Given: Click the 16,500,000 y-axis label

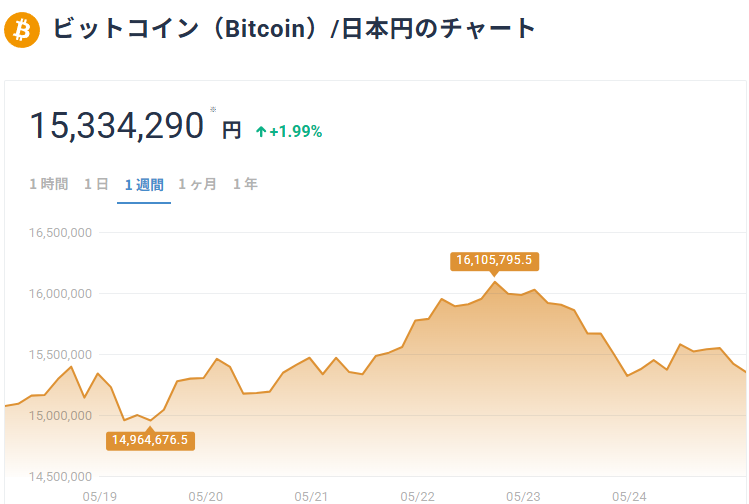Looking at the screenshot, I should point(61,233).
